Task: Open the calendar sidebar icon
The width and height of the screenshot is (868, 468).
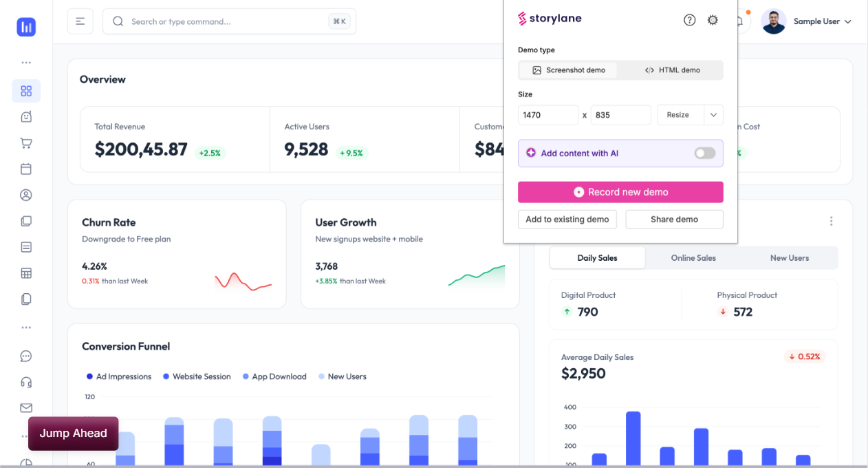Action: click(x=26, y=169)
